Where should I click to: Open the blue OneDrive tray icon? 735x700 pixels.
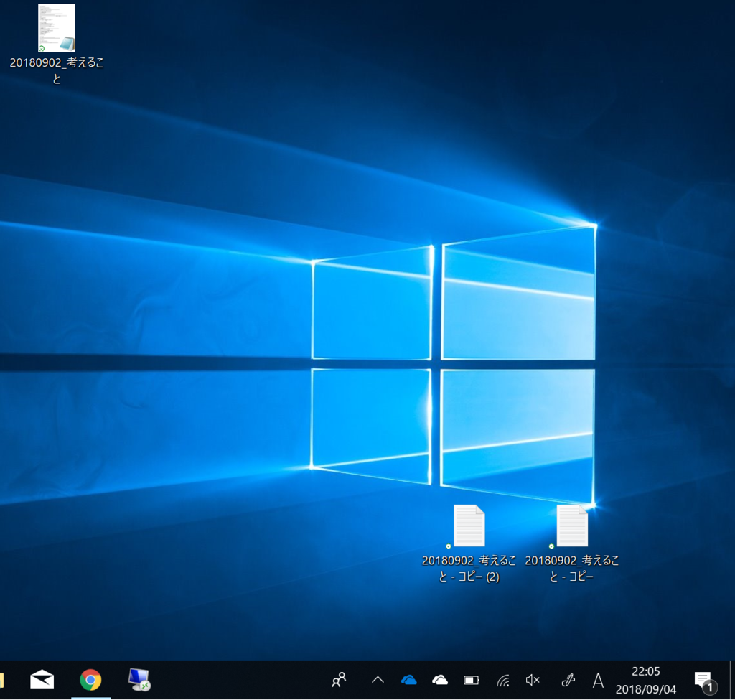408,680
